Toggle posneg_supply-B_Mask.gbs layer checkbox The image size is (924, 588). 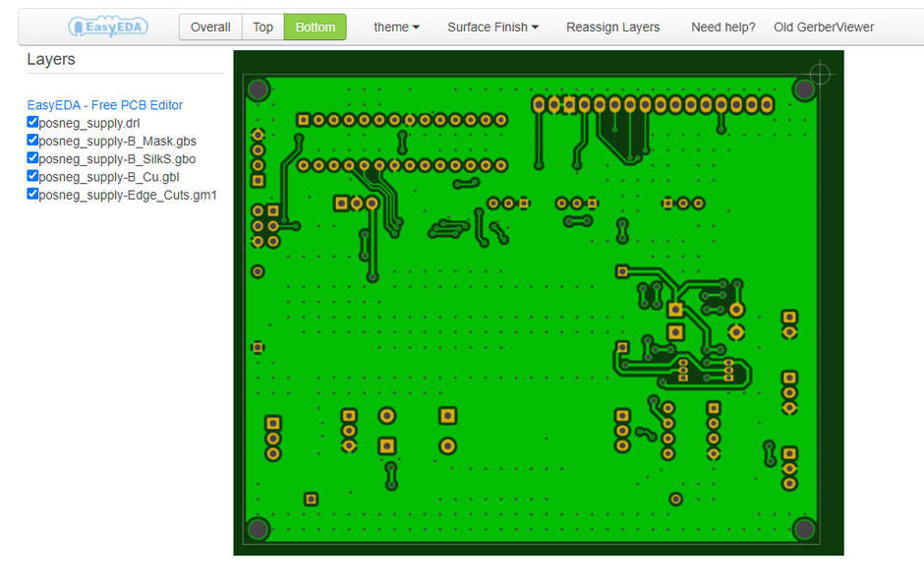tap(32, 140)
